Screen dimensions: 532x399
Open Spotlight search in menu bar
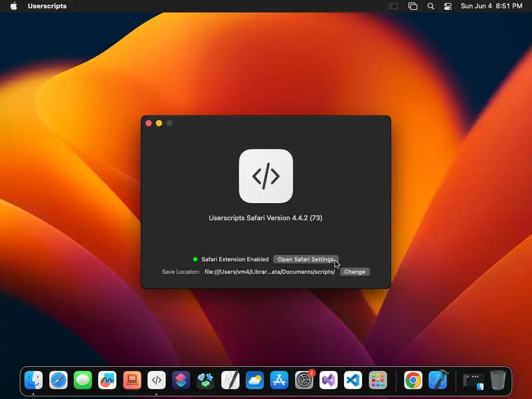[431, 6]
